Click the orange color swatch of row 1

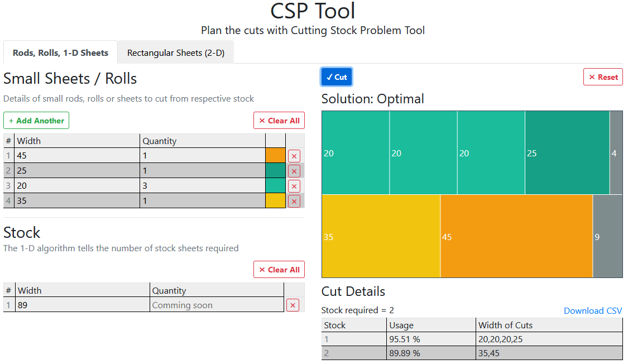tap(275, 156)
